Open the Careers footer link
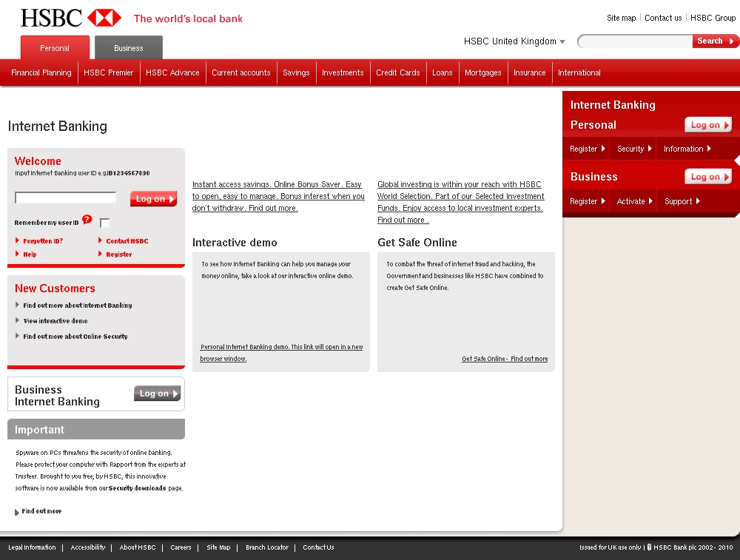This screenshot has height=560, width=740. pyautogui.click(x=181, y=547)
